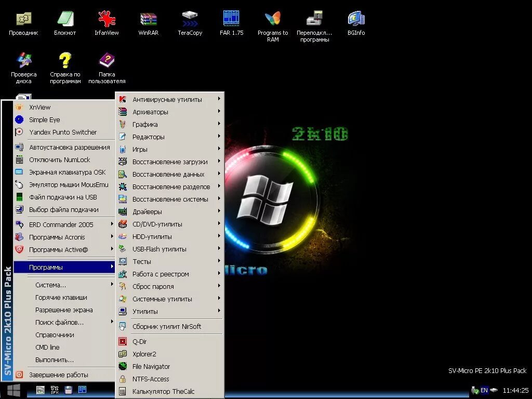Open Переподкл... программы desktop icon
The width and height of the screenshot is (532, 399).
point(314,27)
